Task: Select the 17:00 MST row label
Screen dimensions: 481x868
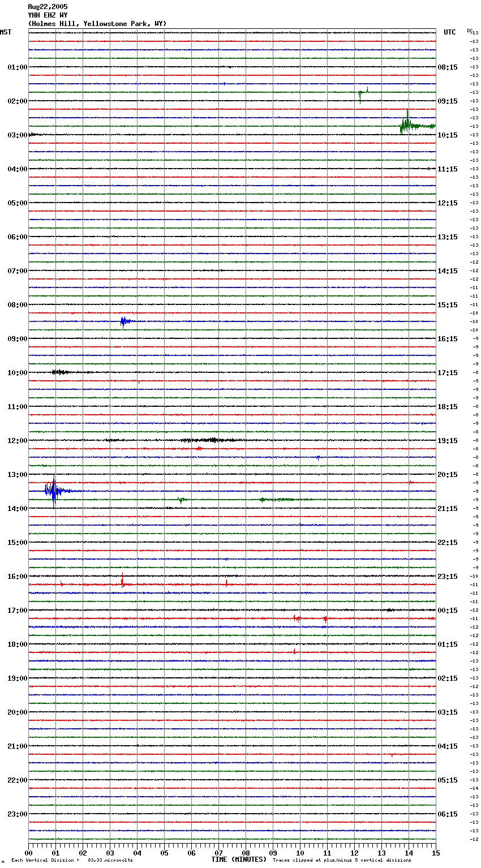Action: (18, 611)
